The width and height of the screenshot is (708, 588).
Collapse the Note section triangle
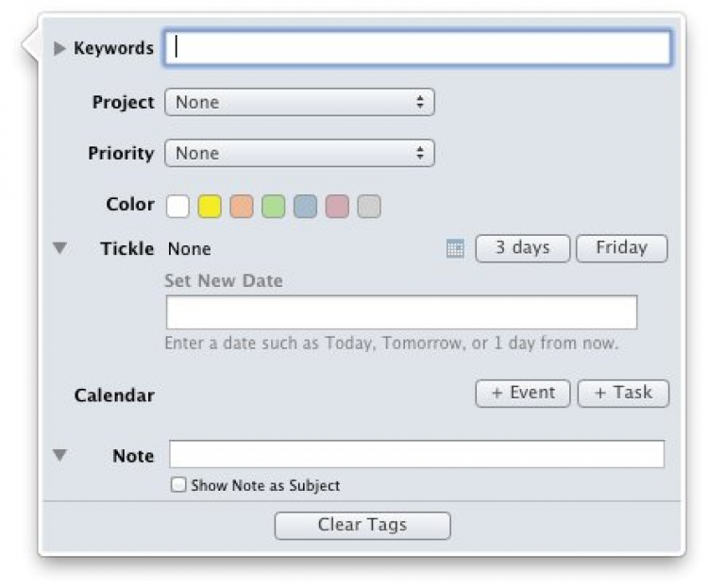60,455
